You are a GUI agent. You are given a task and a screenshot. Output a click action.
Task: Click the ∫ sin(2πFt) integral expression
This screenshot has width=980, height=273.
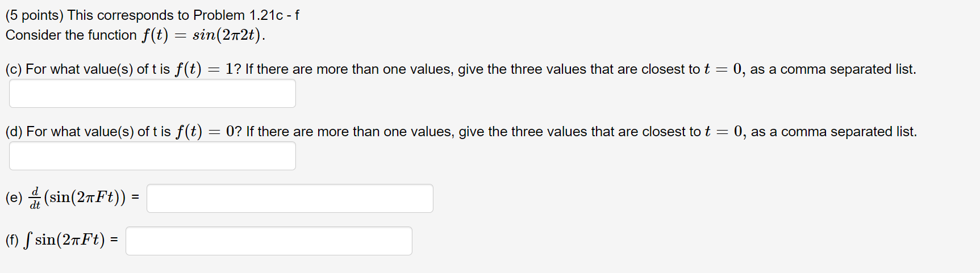(x=64, y=240)
